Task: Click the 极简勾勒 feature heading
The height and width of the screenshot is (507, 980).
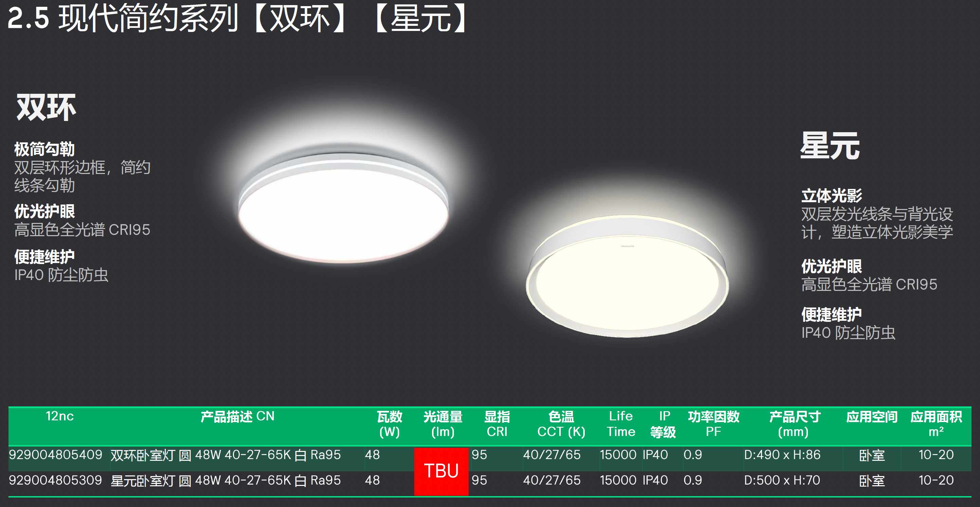Action: coord(44,149)
